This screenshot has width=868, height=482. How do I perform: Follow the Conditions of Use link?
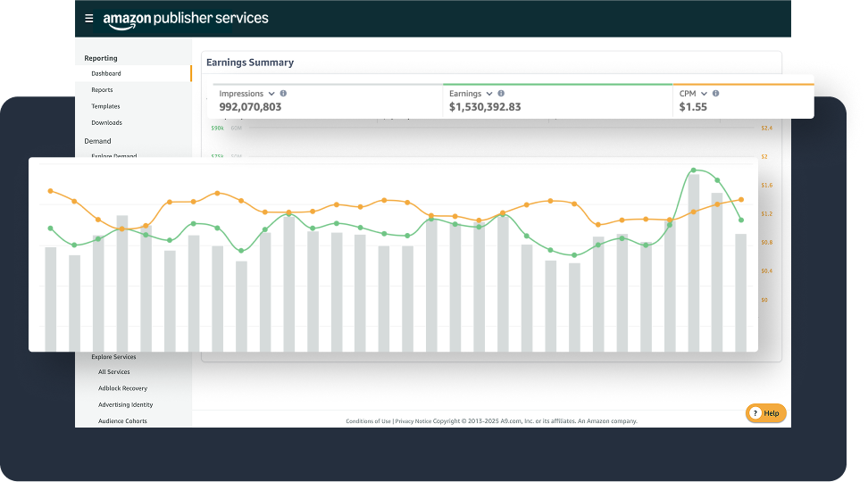pyautogui.click(x=368, y=421)
